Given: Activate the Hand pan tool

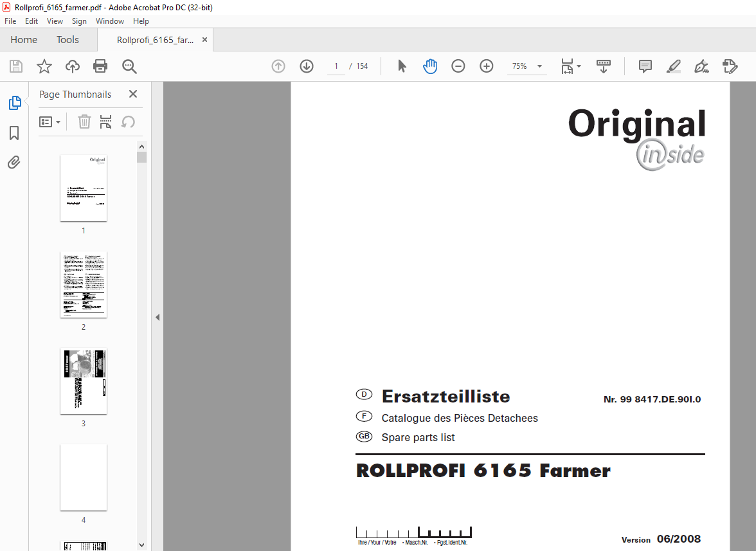Looking at the screenshot, I should point(429,66).
